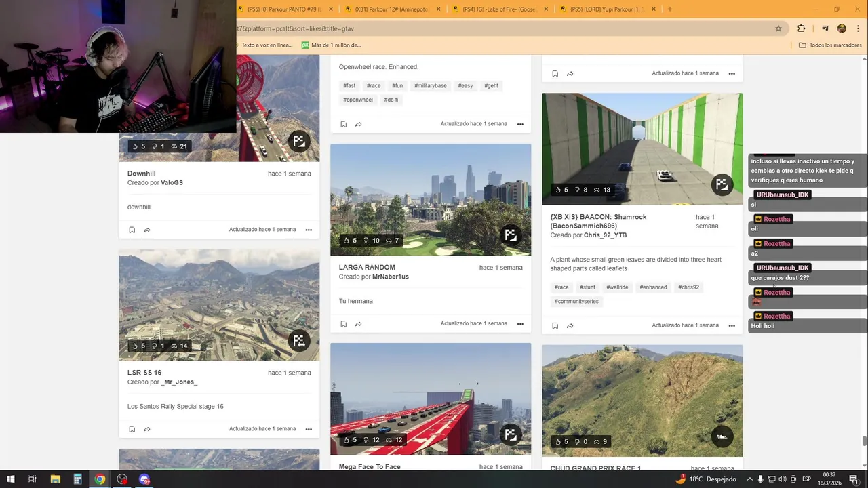This screenshot has height=488, width=868.
Task: Bookmark the job above the Shamrock card
Action: point(555,73)
